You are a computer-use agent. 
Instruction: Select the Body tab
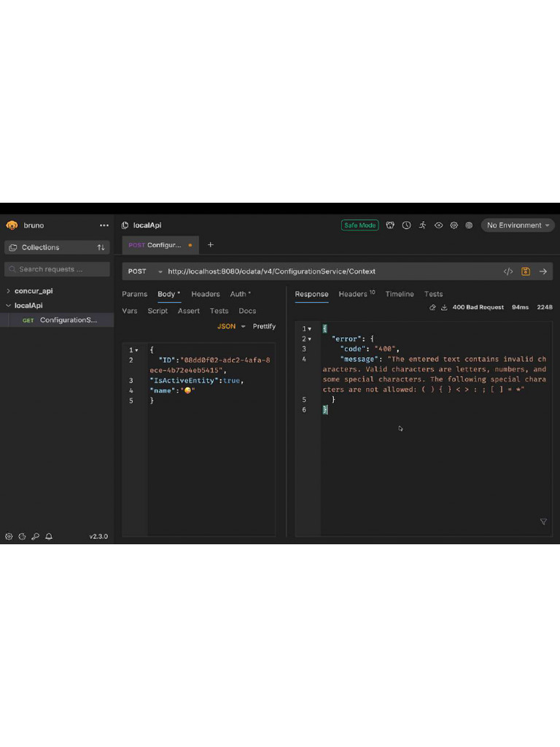[x=168, y=294]
